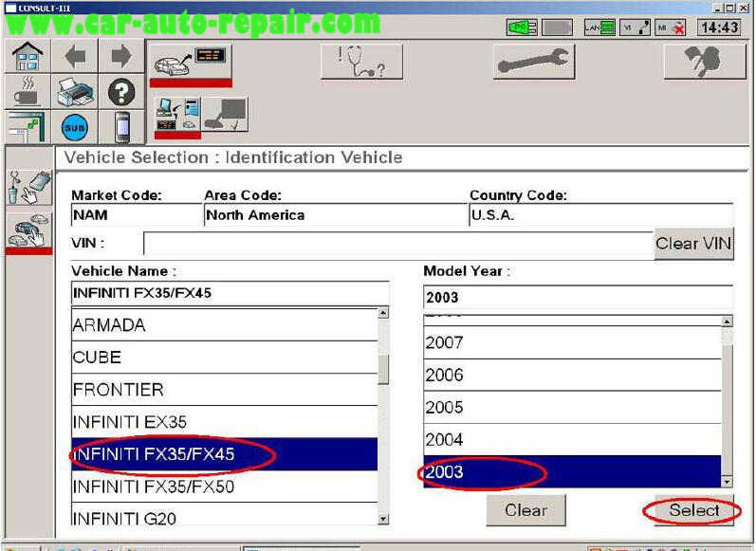Click the computer-to-vehicle data icon
The height and width of the screenshot is (551, 756).
[177, 115]
